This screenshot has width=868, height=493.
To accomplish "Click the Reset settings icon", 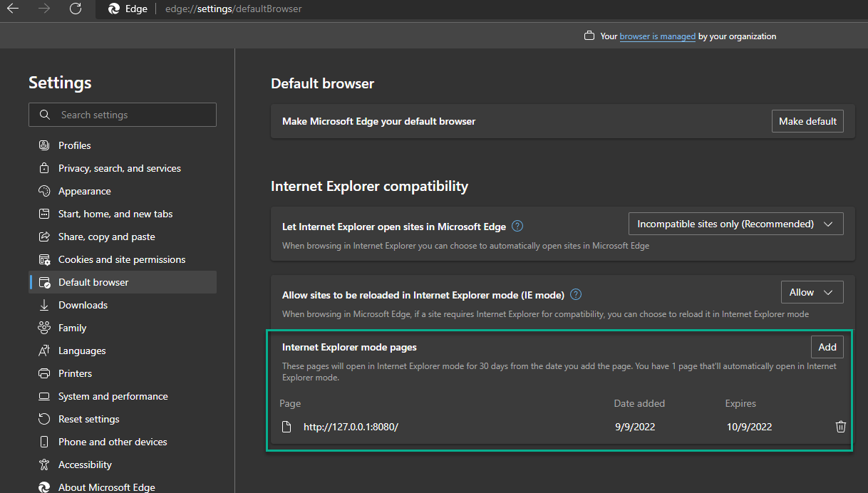I will point(44,419).
